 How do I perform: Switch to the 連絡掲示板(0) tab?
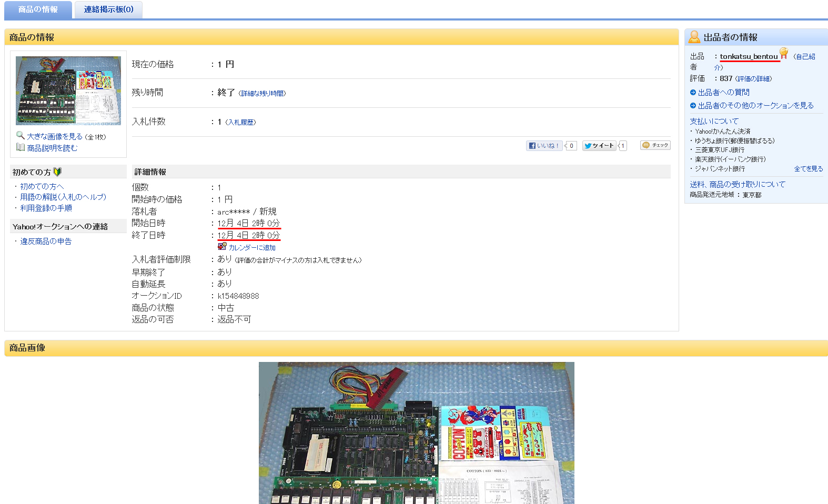point(108,9)
